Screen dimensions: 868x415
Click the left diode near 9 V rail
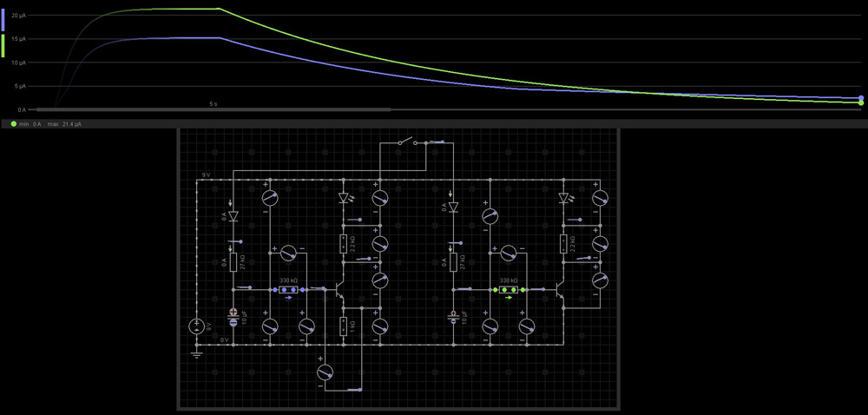[233, 214]
